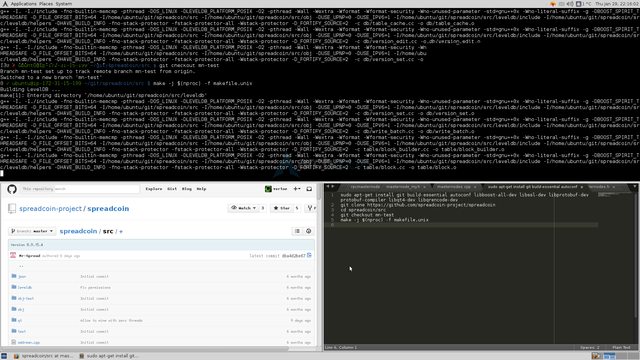Switch to 'sudo apt-get install git...' taskbar window
Viewport: 640px width, 360px height.
[109, 356]
